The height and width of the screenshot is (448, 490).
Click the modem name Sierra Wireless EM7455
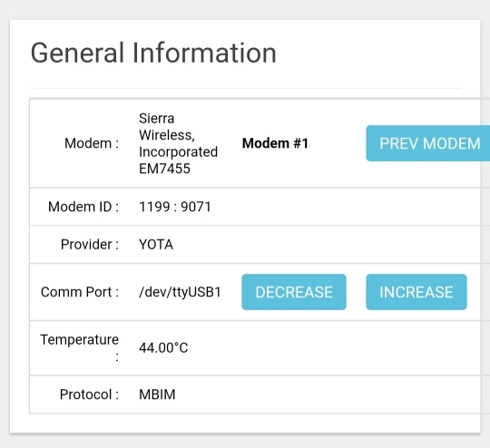[x=178, y=143]
